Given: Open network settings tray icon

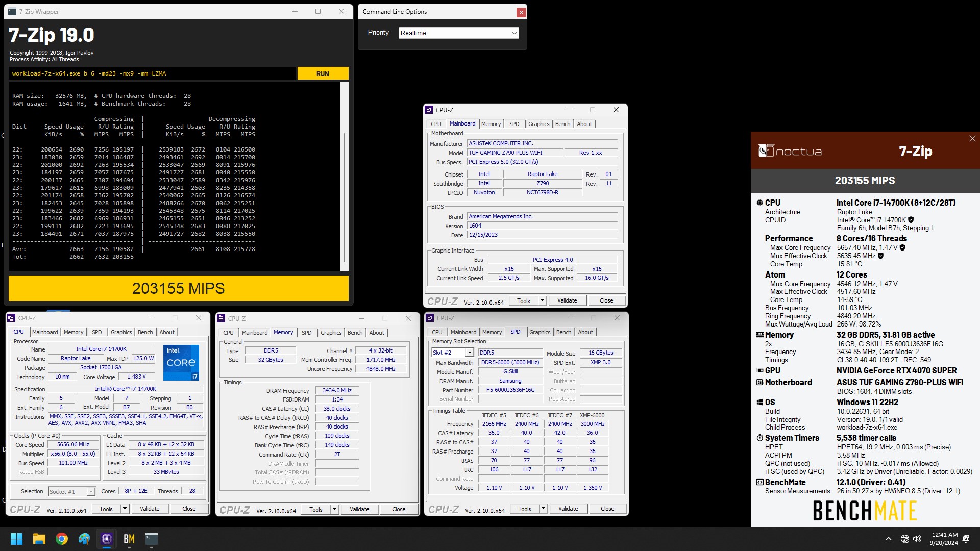Looking at the screenshot, I should point(905,539).
